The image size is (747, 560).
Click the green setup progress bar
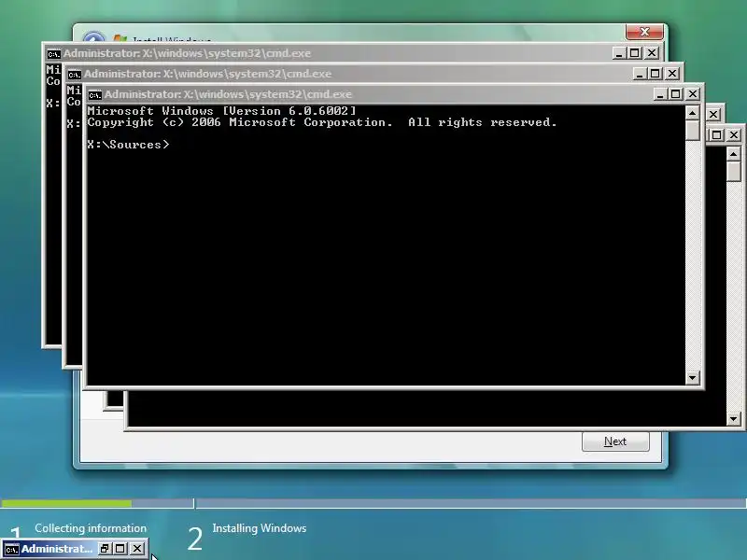click(66, 503)
